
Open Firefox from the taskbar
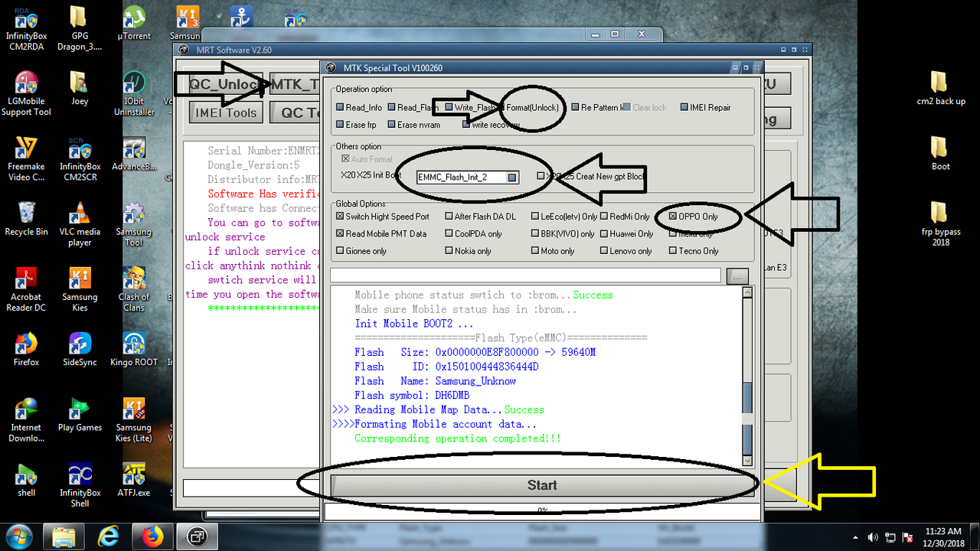(x=152, y=536)
